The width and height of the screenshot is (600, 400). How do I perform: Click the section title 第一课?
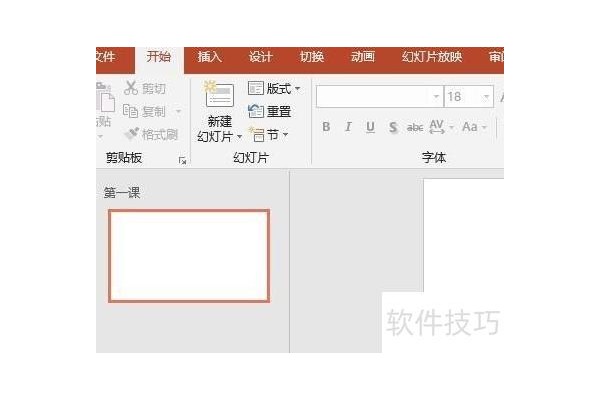[x=122, y=192]
